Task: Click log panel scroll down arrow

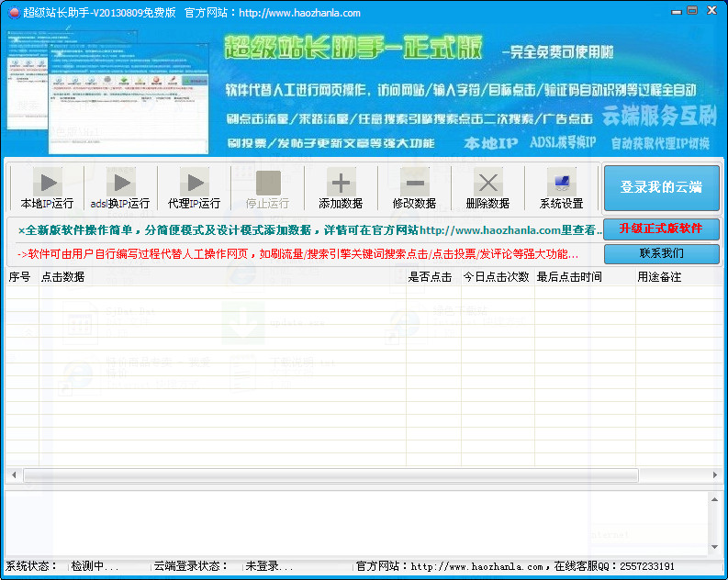Action: pos(714,547)
